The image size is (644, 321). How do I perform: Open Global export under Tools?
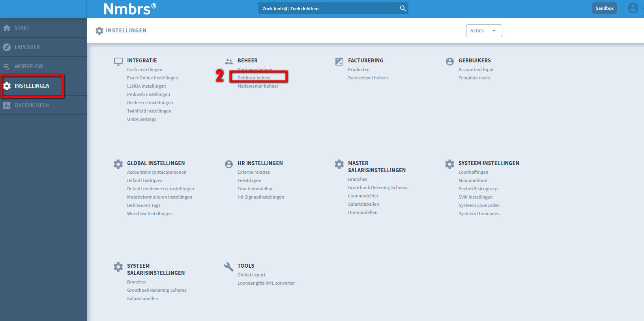pyautogui.click(x=251, y=275)
